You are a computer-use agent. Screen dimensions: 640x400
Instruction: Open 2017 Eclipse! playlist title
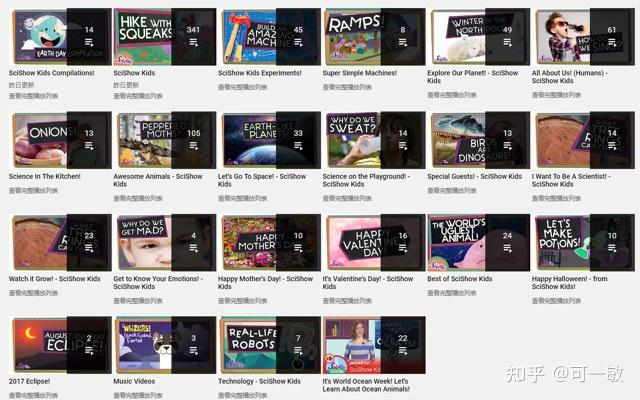click(29, 381)
